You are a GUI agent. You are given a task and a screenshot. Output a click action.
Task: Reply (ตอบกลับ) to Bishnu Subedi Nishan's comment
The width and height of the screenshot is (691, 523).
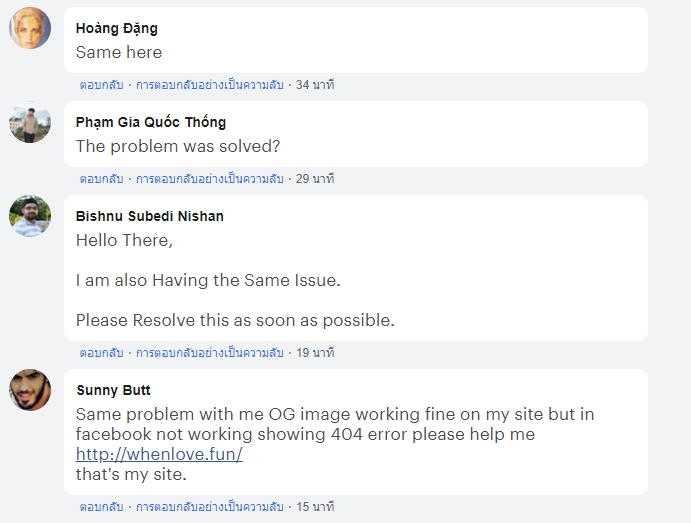(x=101, y=353)
